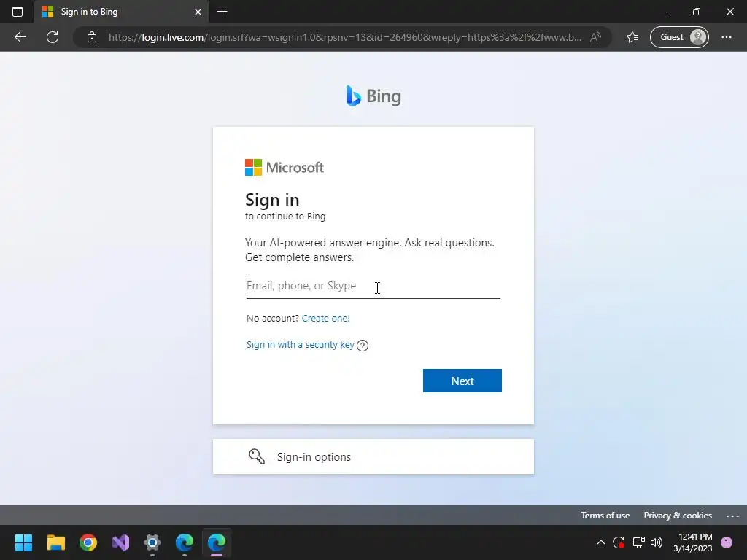Click the browser Back arrow

[x=20, y=37]
